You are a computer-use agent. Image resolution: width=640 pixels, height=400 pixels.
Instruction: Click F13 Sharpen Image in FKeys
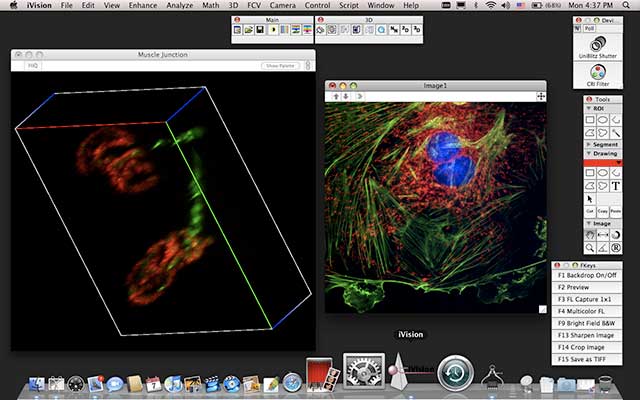[x=587, y=335]
